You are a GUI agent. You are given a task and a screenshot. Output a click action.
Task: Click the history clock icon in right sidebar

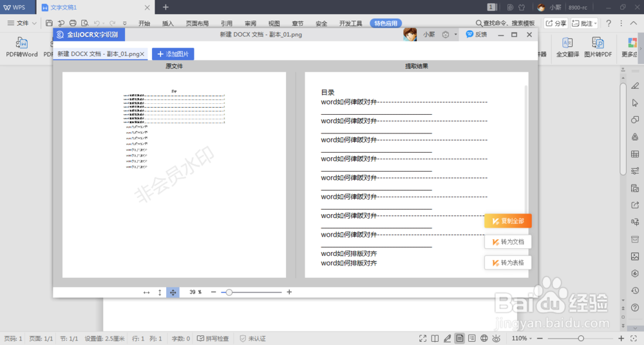tap(635, 290)
